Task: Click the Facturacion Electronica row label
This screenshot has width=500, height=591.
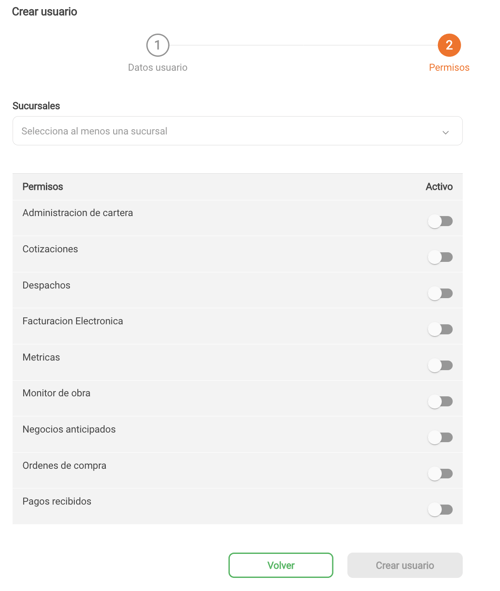Action: pyautogui.click(x=73, y=321)
